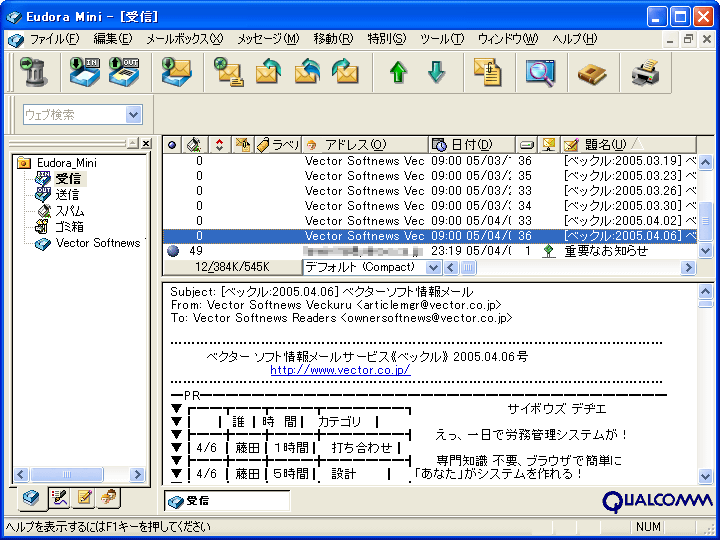The height and width of the screenshot is (540, 720).
Task: Click the reply toolbar icon
Action: click(x=268, y=72)
